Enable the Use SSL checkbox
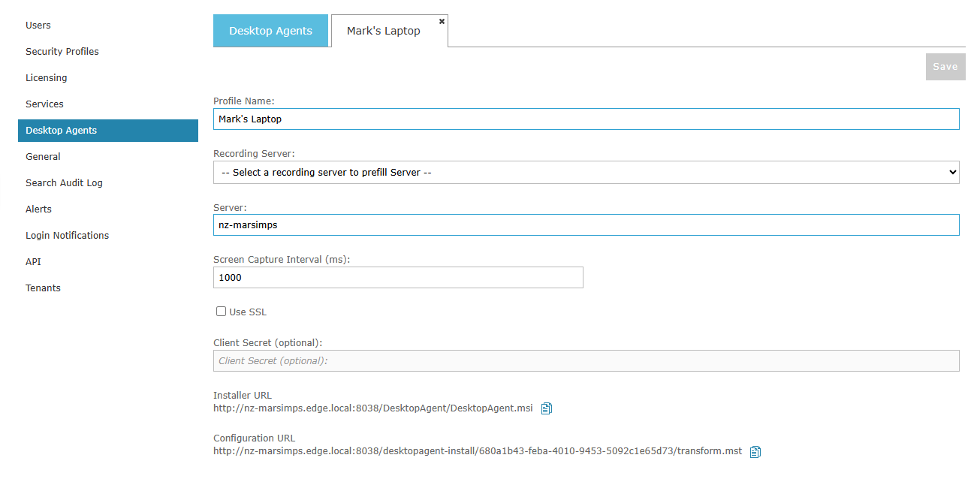Screen dimensions: 980x482 [x=221, y=312]
